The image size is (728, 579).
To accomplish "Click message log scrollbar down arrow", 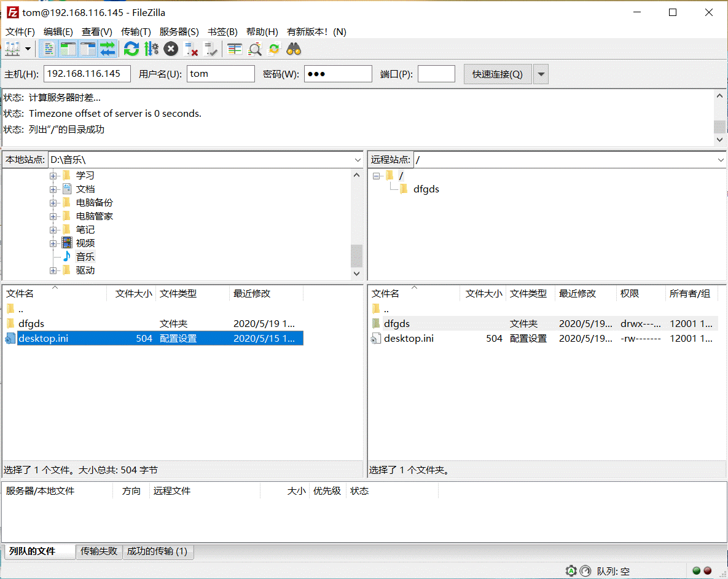I will click(719, 140).
